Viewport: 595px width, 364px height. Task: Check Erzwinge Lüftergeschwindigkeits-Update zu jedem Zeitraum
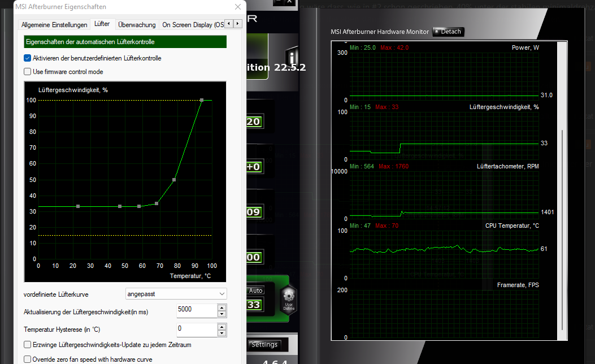tap(27, 345)
